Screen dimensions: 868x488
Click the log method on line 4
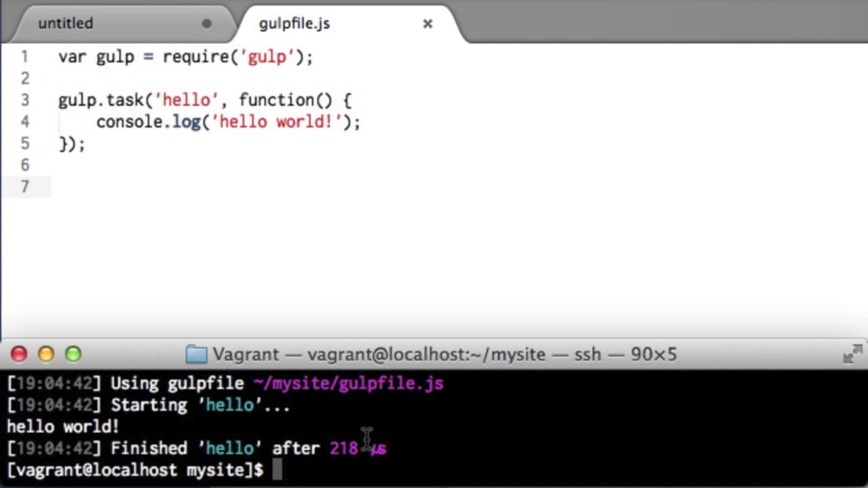(x=186, y=122)
